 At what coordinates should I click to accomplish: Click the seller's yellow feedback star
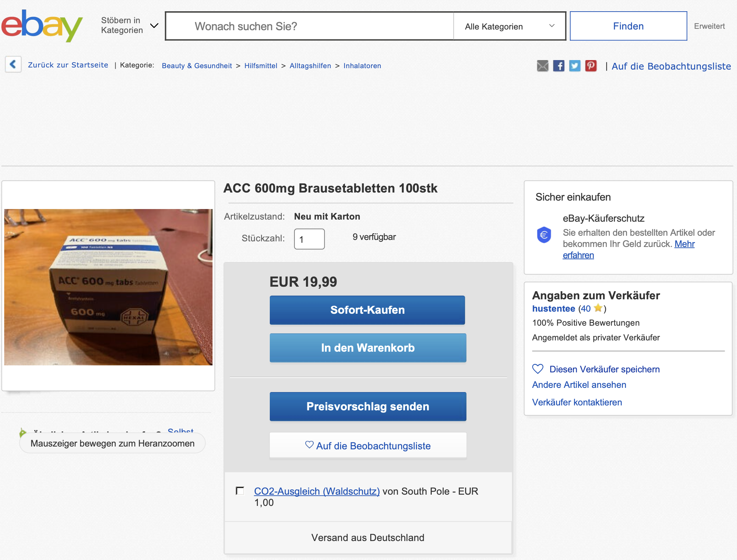click(x=598, y=308)
